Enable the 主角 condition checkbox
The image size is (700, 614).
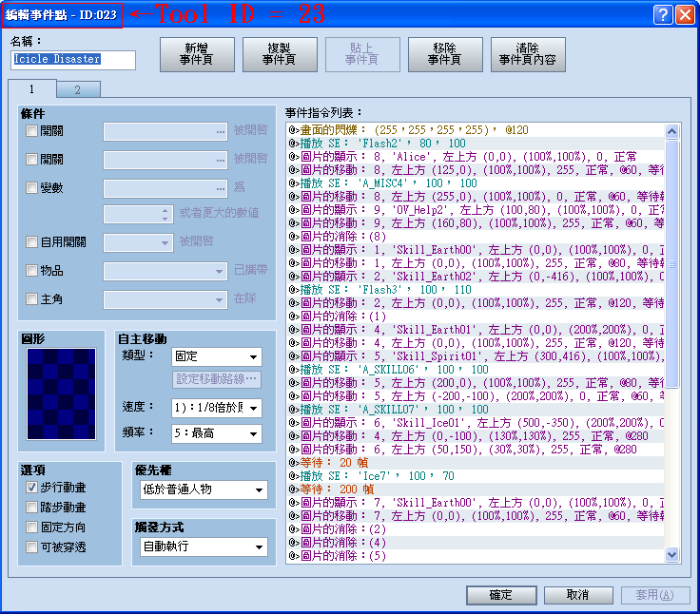pos(31,299)
